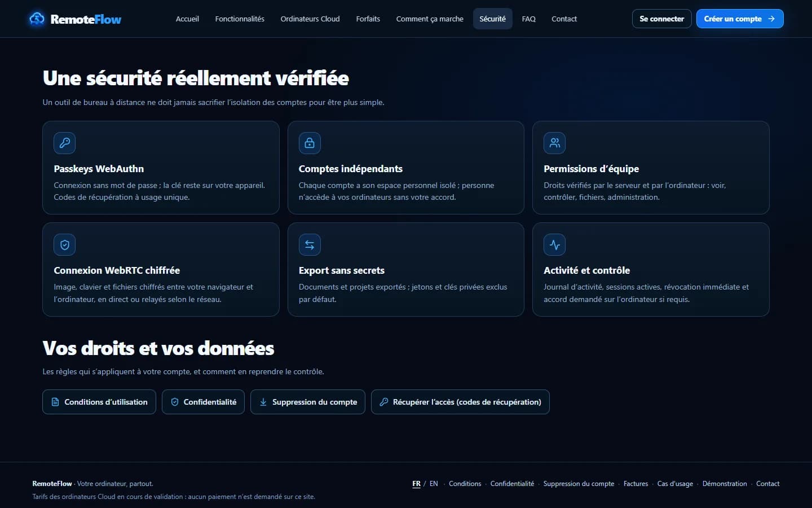The height and width of the screenshot is (508, 812).
Task: Select the active Sécurité nav tab
Action: pos(493,19)
